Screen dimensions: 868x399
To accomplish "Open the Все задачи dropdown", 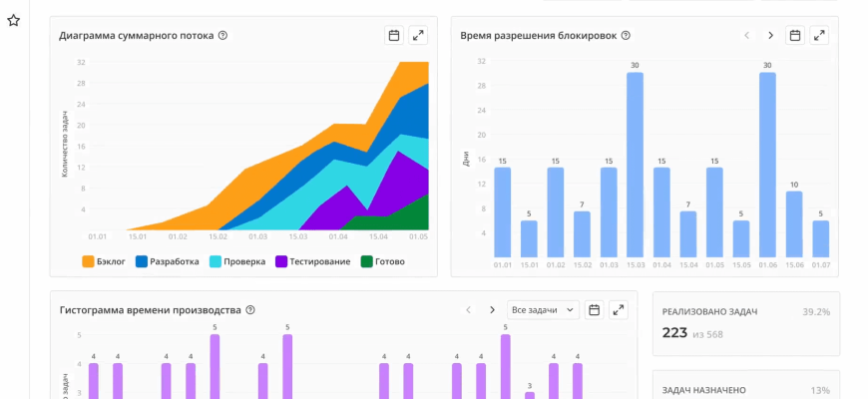I will point(543,310).
